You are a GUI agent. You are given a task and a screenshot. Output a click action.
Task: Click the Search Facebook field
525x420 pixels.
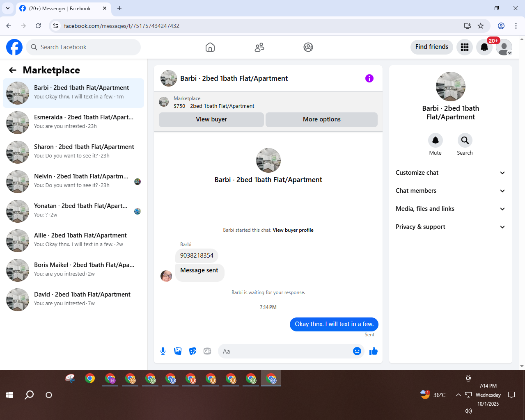coord(83,47)
